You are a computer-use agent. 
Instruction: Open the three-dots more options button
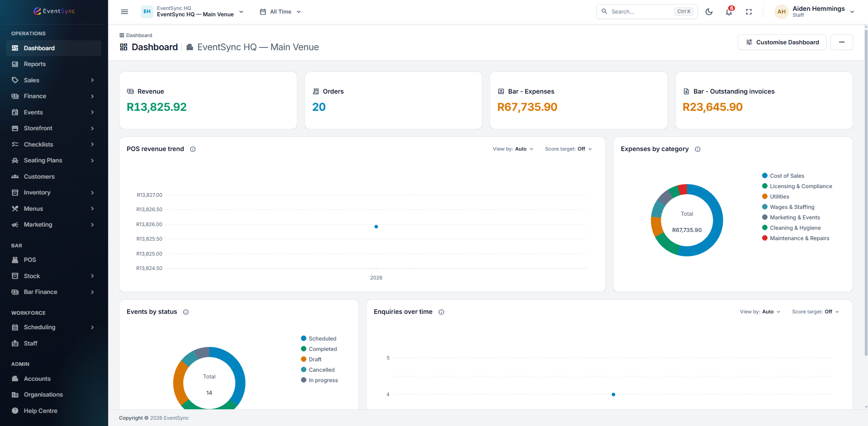(x=842, y=42)
